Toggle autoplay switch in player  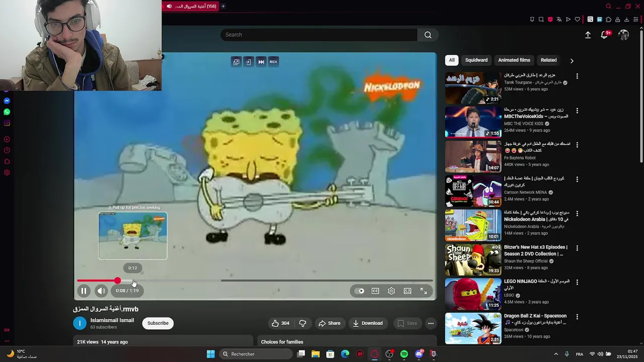click(359, 291)
